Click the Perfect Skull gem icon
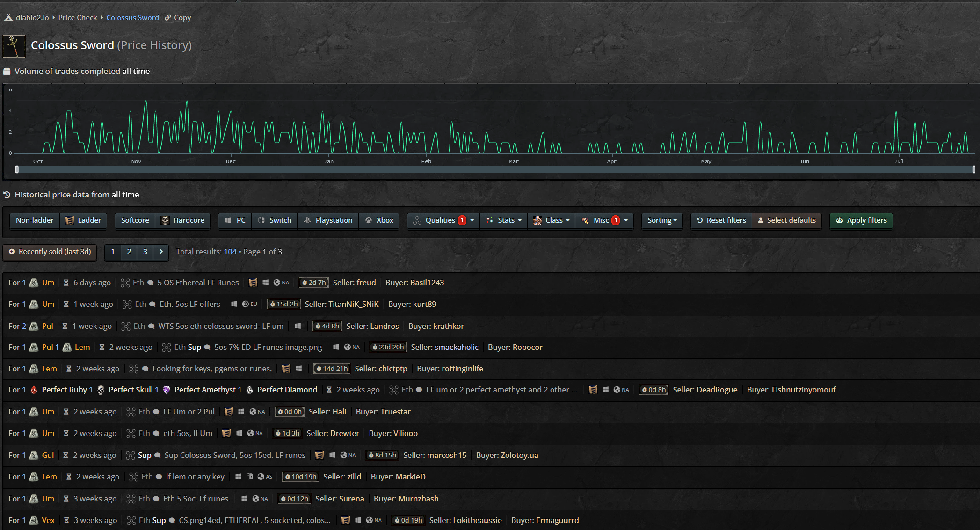Viewport: 980px width, 530px height. 101,390
